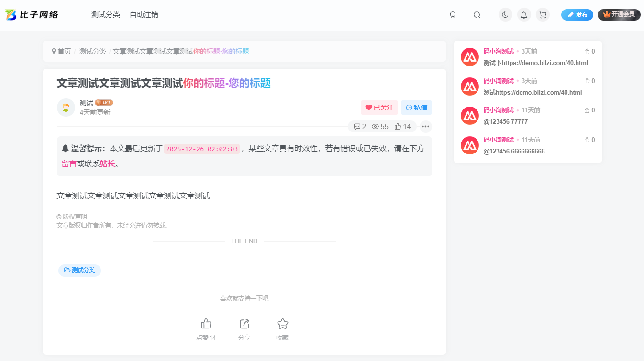Open the search icon in the top bar

click(x=477, y=15)
